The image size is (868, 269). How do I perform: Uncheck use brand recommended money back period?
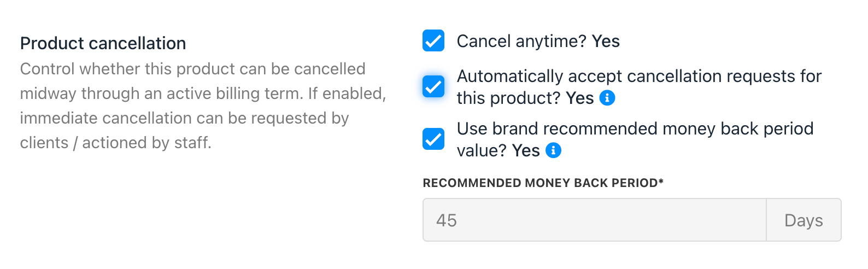pyautogui.click(x=433, y=139)
